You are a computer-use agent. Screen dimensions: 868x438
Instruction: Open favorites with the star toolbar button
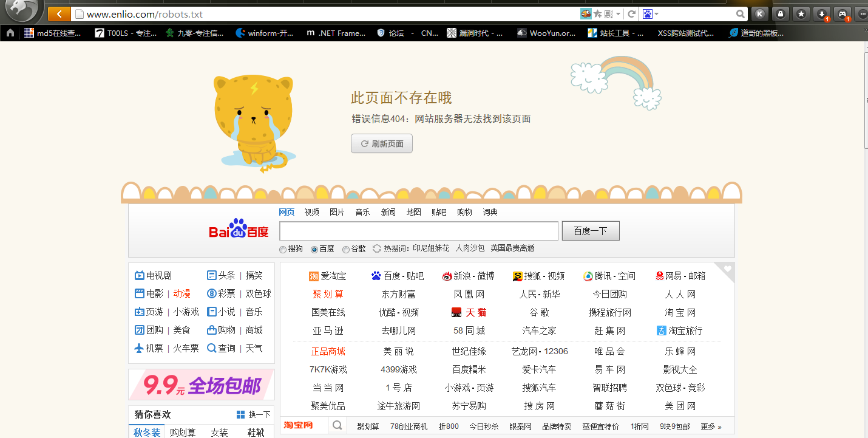coord(801,14)
